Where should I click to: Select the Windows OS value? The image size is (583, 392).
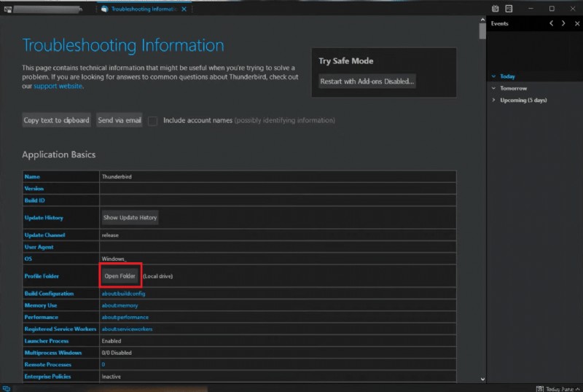pyautogui.click(x=114, y=259)
